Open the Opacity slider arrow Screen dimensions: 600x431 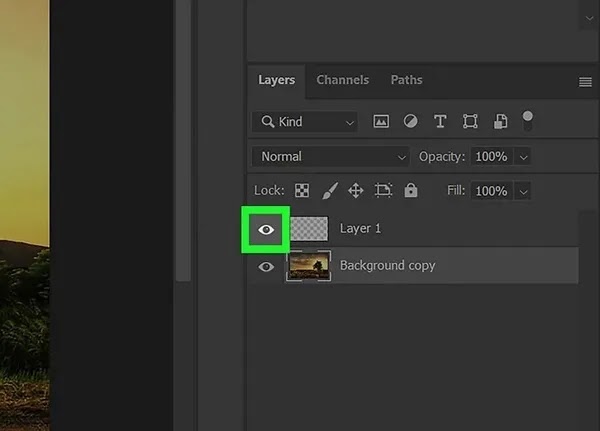[x=523, y=157]
